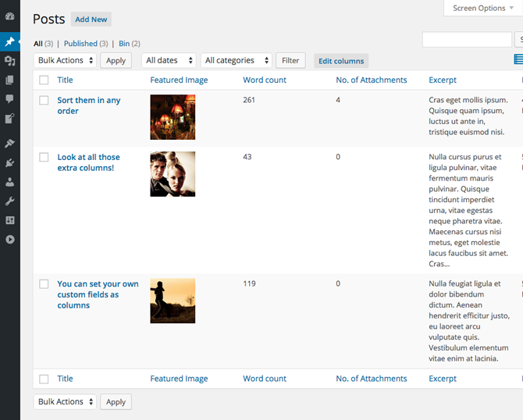Open the Tools wrench sidebar icon

(x=9, y=201)
